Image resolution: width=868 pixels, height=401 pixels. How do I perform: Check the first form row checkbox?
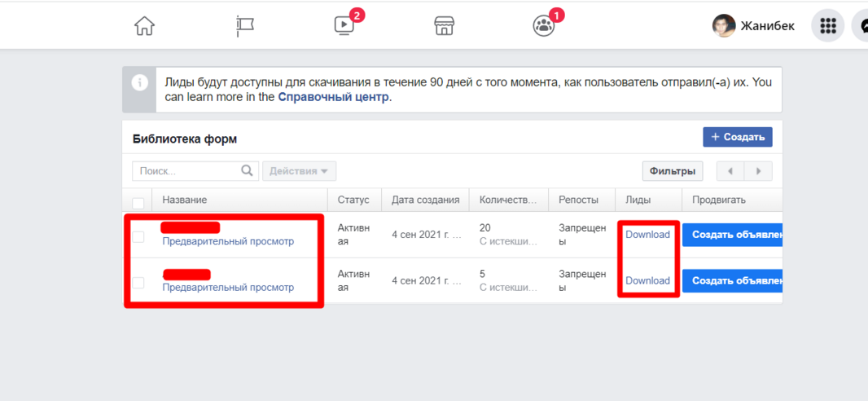(138, 236)
